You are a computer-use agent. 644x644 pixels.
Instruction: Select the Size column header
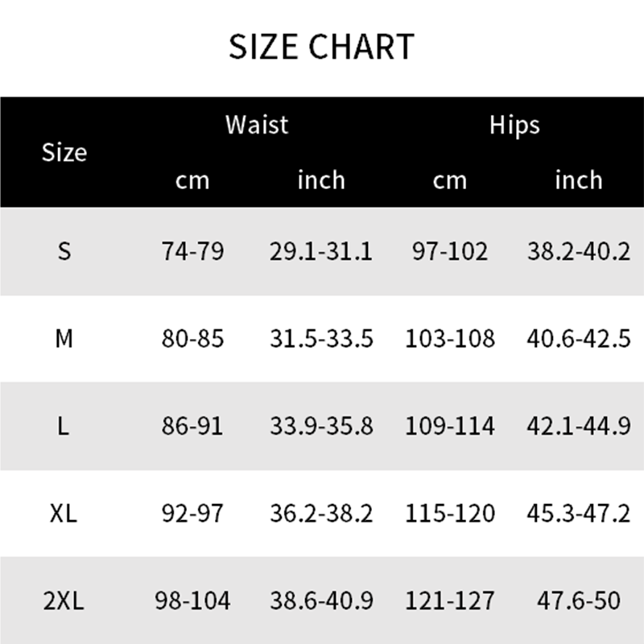pyautogui.click(x=64, y=151)
